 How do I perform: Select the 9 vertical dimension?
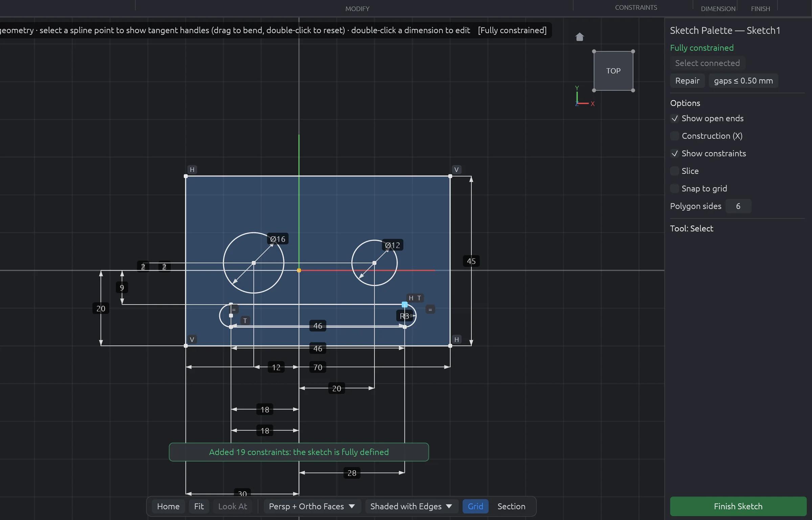tap(122, 288)
